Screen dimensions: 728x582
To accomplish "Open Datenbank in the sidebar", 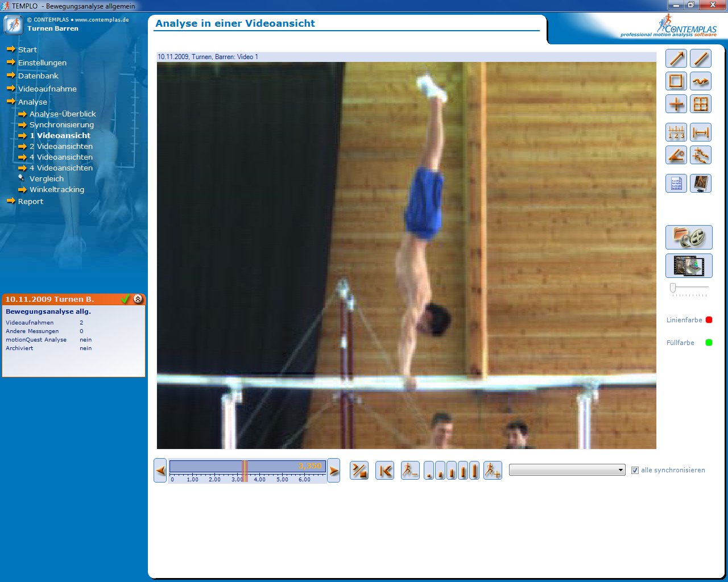I will point(38,76).
